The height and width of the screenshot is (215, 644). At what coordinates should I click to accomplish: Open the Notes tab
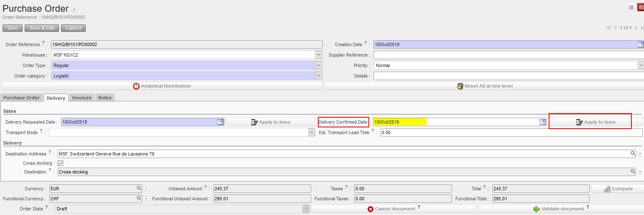[105, 98]
